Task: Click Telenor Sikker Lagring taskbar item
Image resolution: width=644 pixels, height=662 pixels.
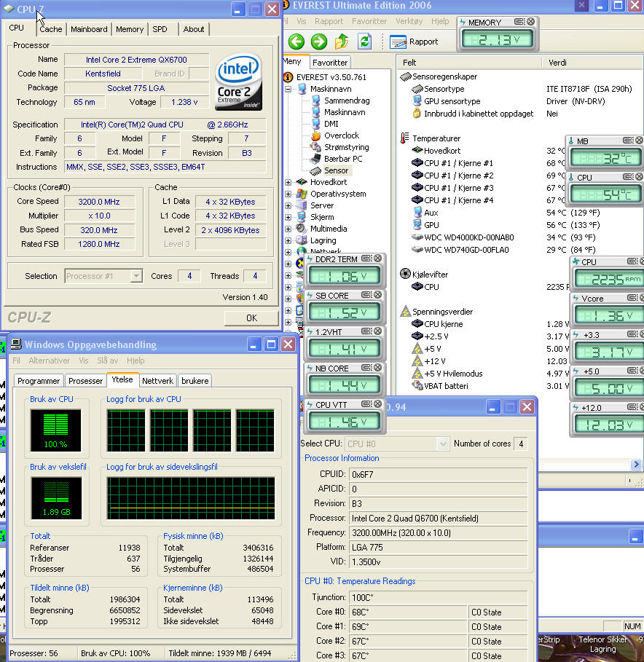Action: [x=602, y=645]
